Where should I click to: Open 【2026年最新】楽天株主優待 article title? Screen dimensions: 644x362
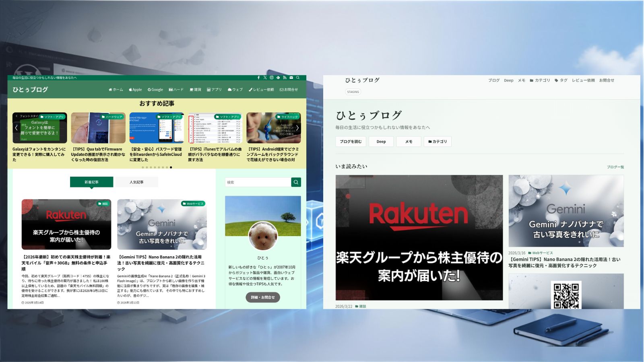point(66,263)
